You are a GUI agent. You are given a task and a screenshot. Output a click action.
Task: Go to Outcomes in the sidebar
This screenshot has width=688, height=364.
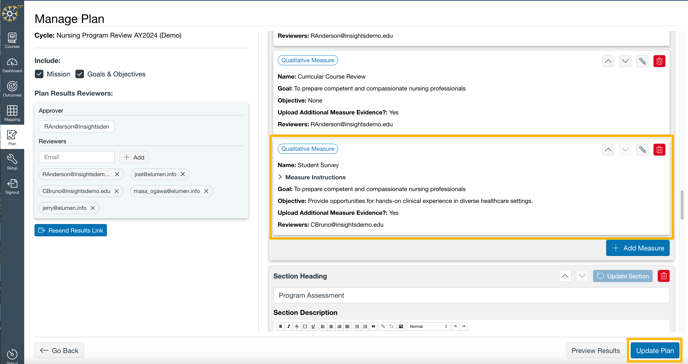[12, 89]
